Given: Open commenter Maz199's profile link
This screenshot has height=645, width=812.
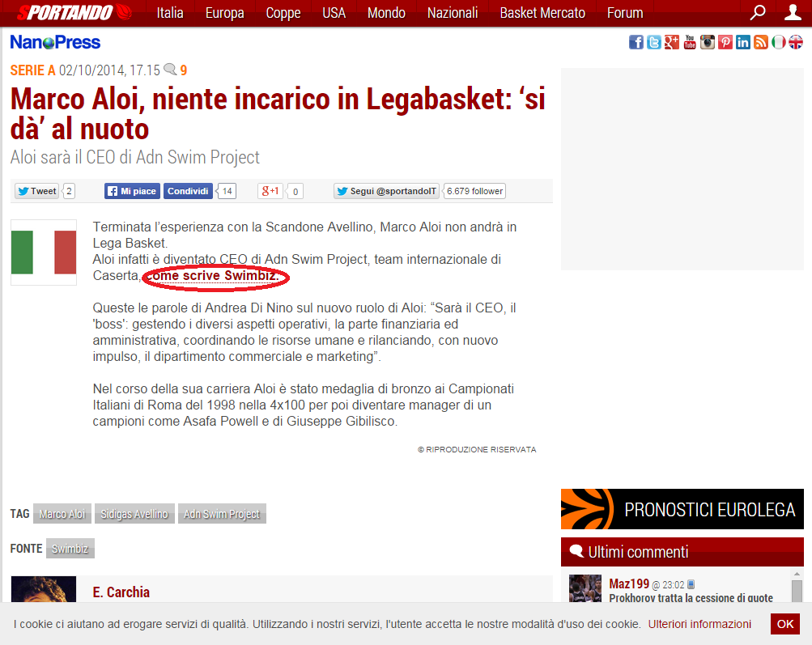Looking at the screenshot, I should pyautogui.click(x=629, y=583).
